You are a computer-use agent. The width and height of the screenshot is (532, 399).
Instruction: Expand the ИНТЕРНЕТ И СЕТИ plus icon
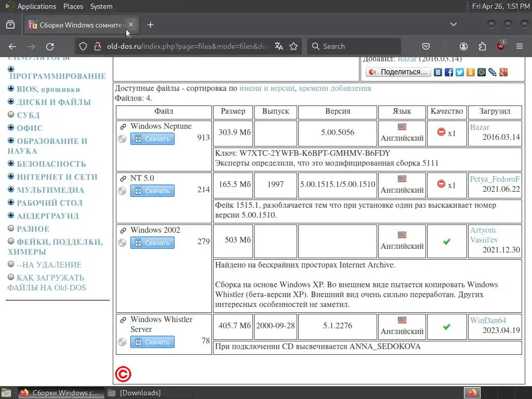[11, 177]
